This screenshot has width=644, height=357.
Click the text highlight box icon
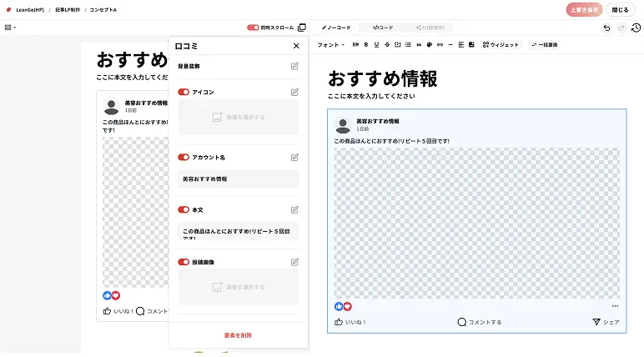click(397, 45)
